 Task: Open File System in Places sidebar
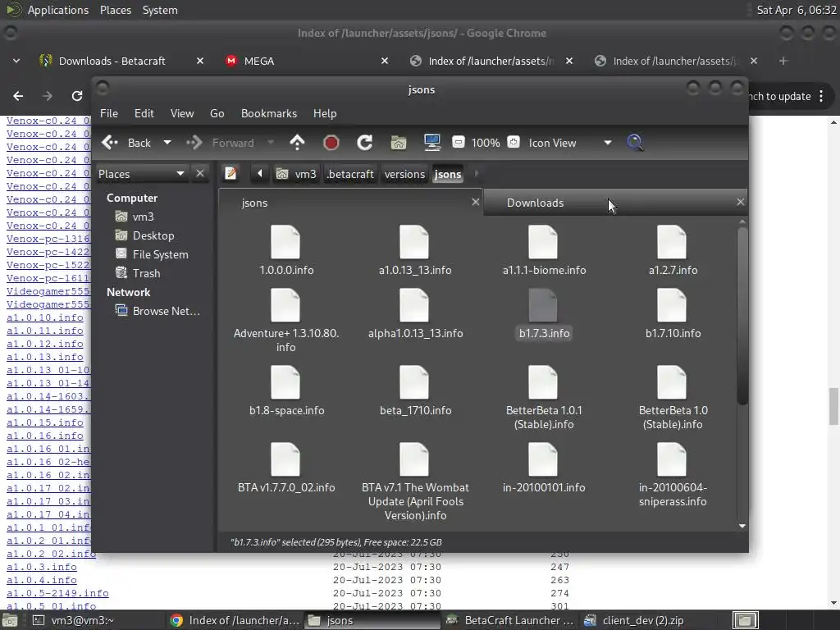point(152,254)
